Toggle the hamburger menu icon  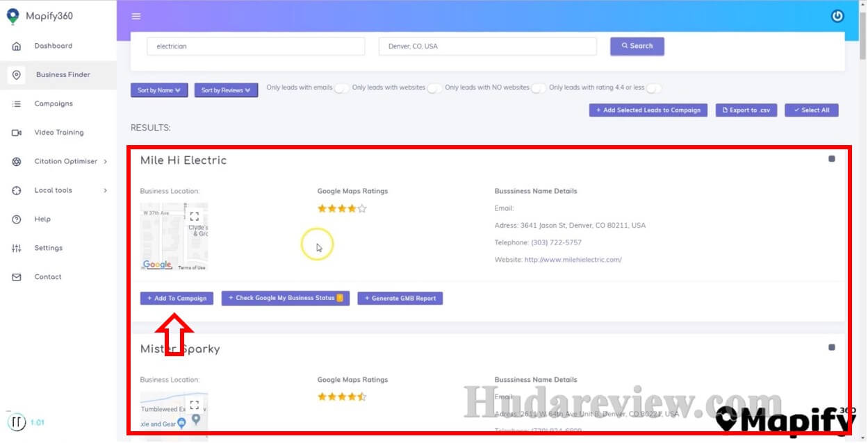pos(136,17)
